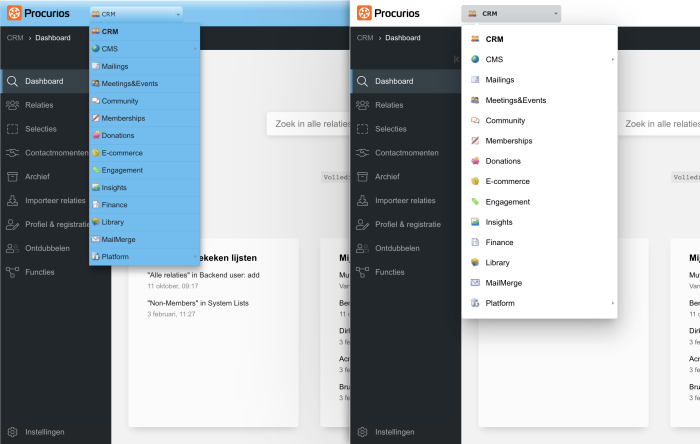Open Importeer relaties in right window sidebar
Image resolution: width=700 pixels, height=444 pixels.
click(406, 201)
